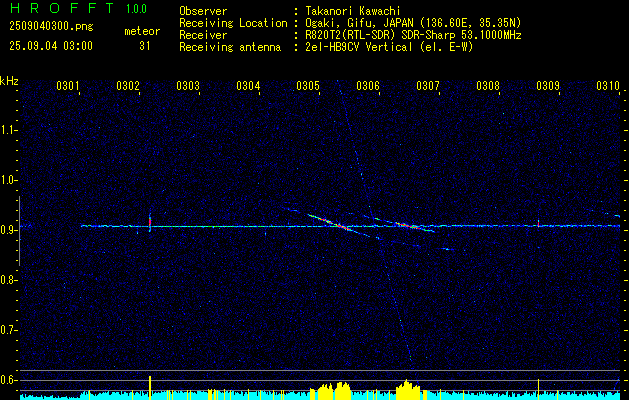629x400 pixels.
Task: Click the yellow level cluster before 0307
Action: pos(408,390)
